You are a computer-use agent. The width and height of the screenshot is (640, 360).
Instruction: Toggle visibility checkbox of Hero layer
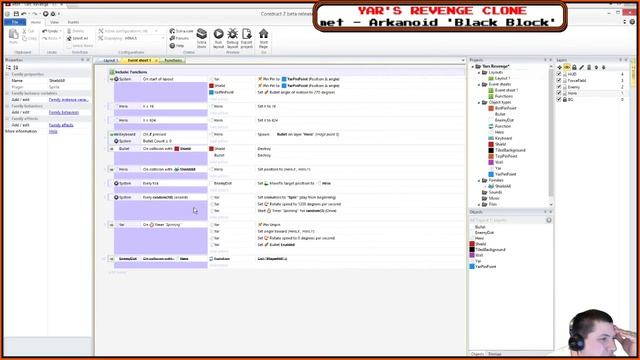tap(559, 93)
